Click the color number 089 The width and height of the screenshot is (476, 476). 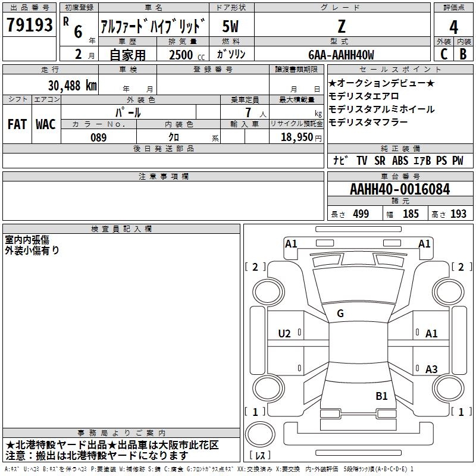99,137
